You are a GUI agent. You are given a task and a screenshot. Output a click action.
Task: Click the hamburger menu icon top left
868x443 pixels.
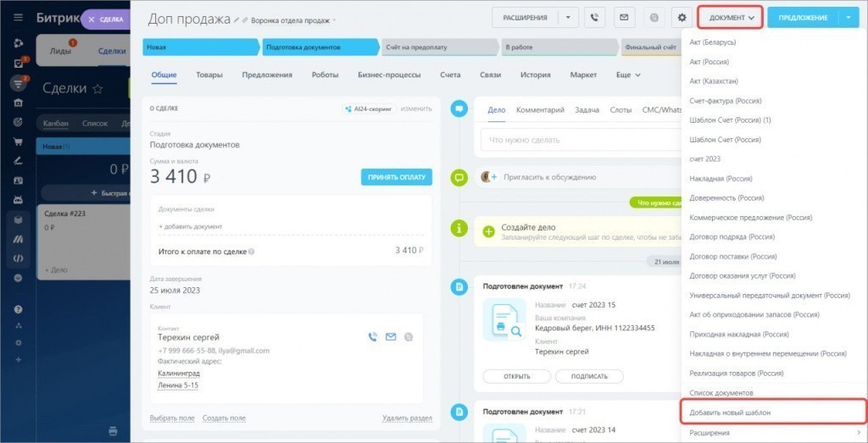19,17
